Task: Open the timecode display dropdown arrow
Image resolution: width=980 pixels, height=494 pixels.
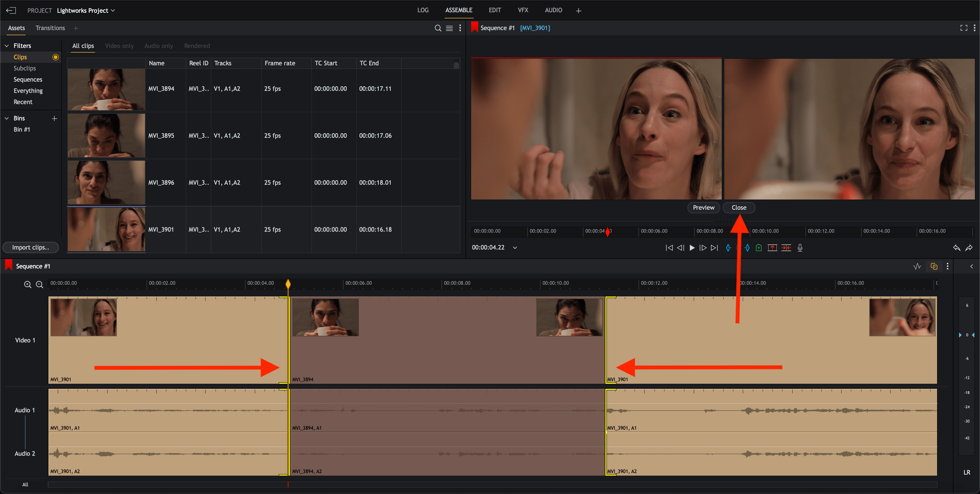Action: click(x=515, y=248)
